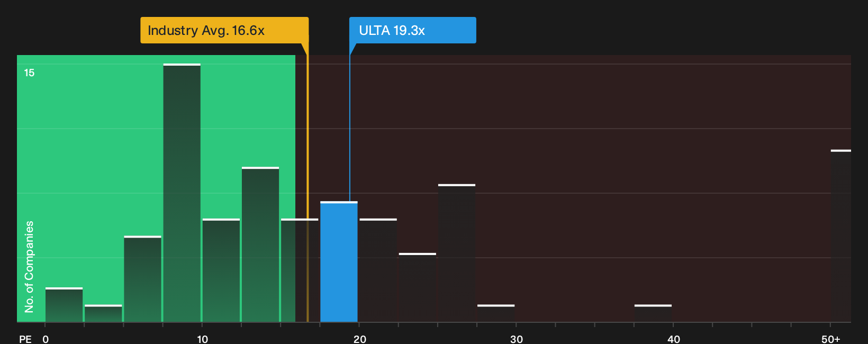Click the orange industry average marker line

coord(308,183)
